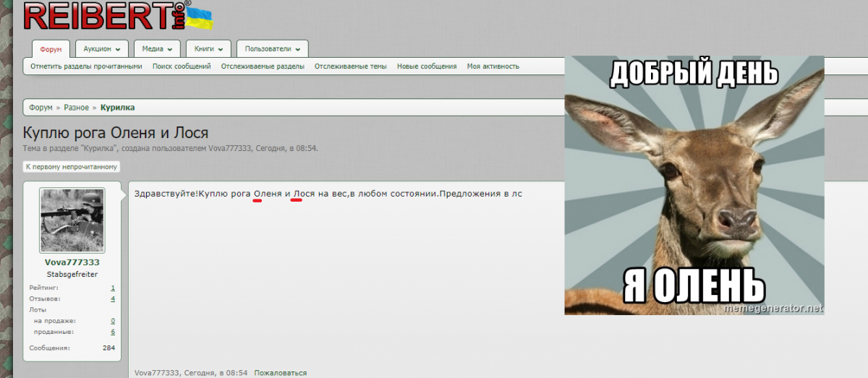Open the Форум tab

(x=51, y=49)
